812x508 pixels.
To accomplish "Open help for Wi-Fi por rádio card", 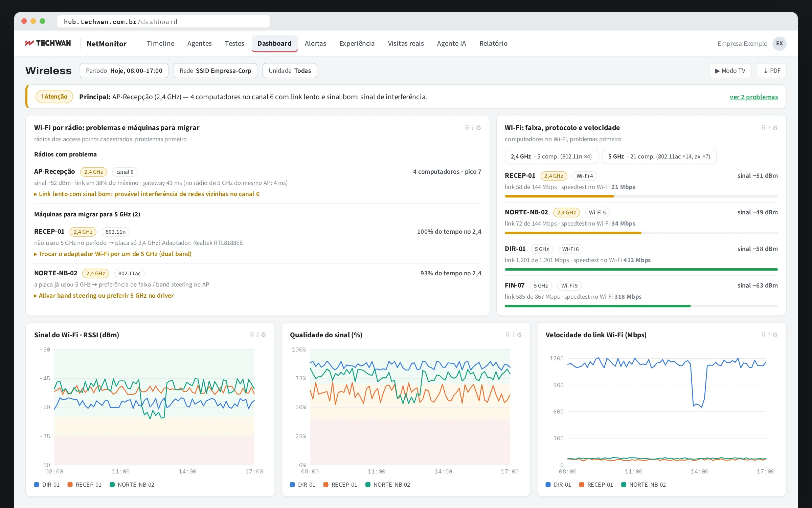I will click(x=472, y=128).
